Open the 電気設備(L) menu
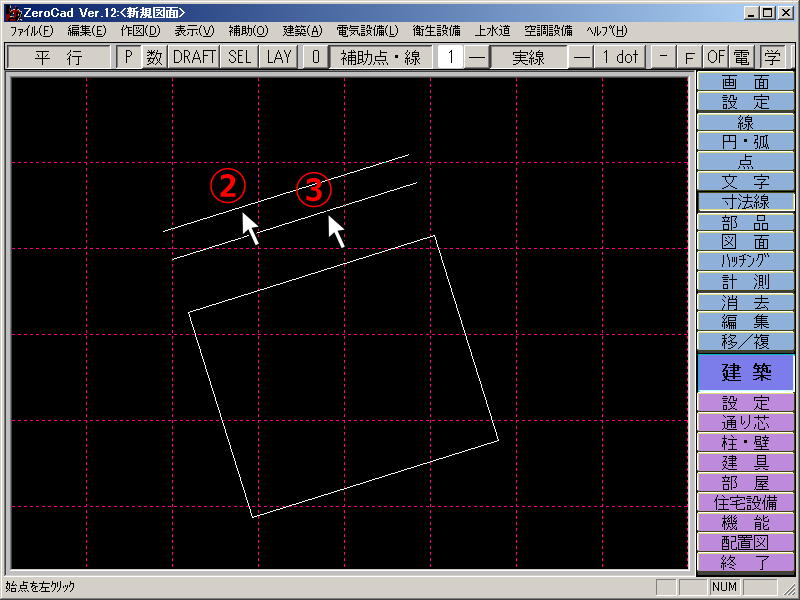The height and width of the screenshot is (600, 800). tap(367, 31)
